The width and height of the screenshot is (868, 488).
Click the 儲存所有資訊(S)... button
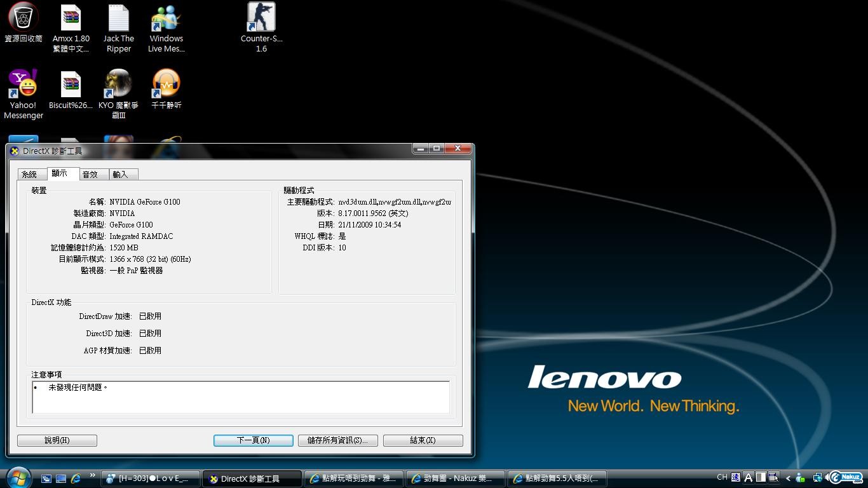pos(338,440)
